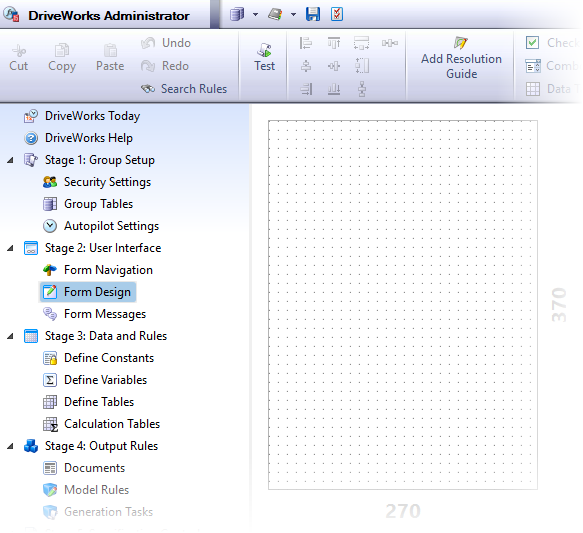Click the Autopilot Settings clock icon

tap(50, 226)
